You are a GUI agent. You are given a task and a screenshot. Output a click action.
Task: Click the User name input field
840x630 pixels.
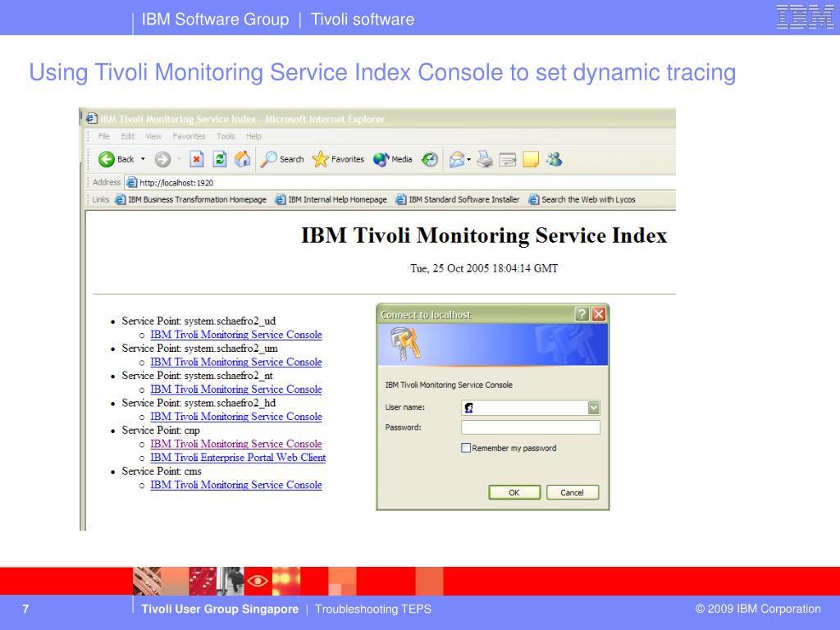tap(531, 408)
